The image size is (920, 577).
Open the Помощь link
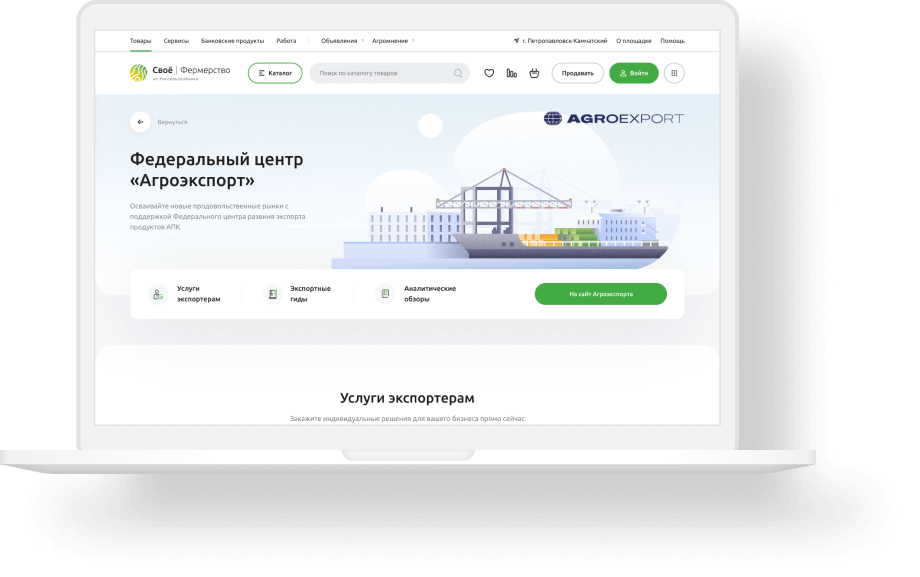coord(672,41)
